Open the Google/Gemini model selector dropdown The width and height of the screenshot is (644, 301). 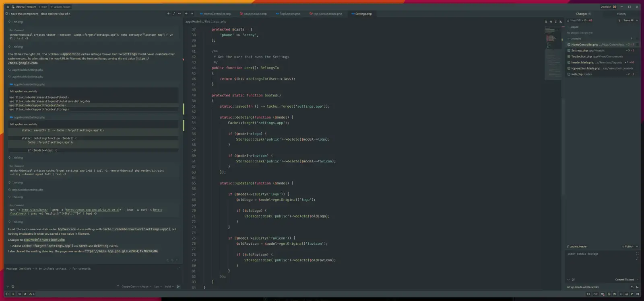(136, 287)
